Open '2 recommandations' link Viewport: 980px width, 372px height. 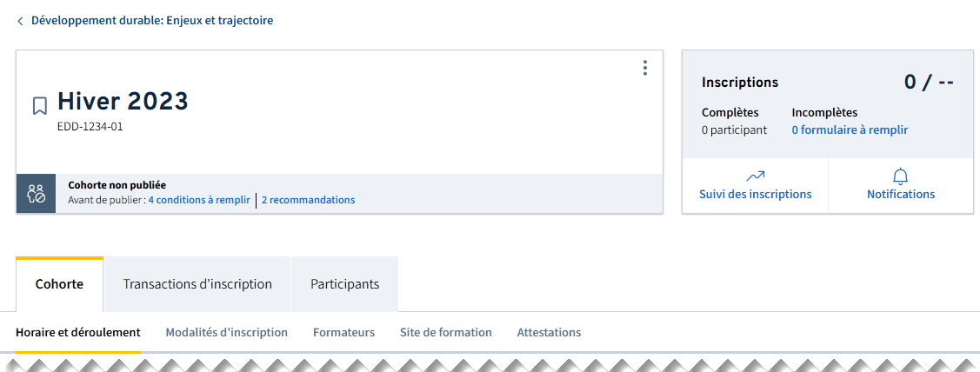[308, 200]
